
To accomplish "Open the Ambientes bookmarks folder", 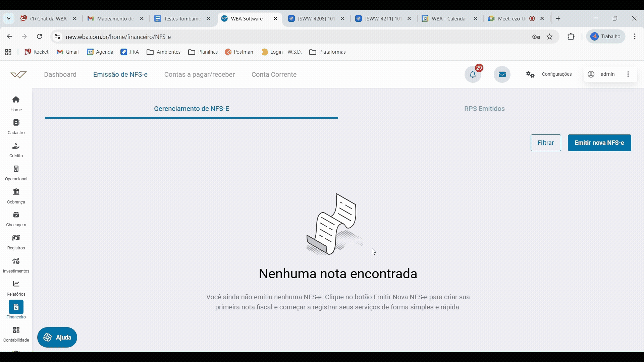I will (164, 52).
